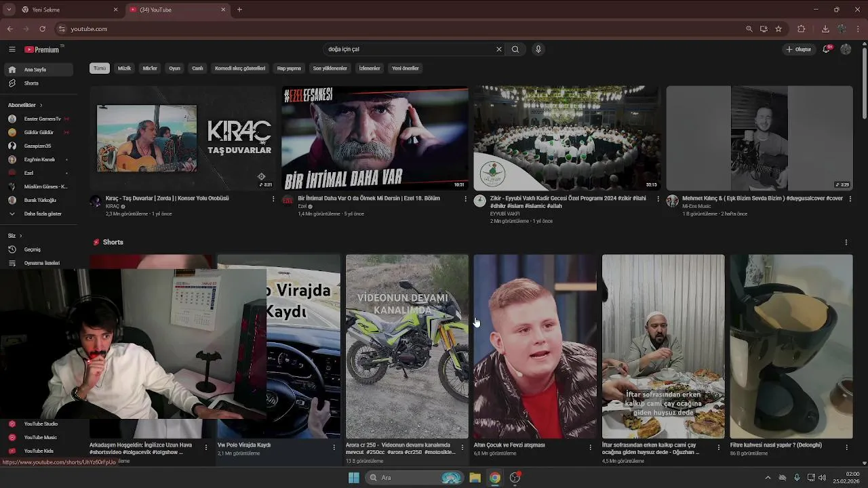Screen dimensions: 868x488
Task: Expand the Abonelikler section
Action: tap(25, 105)
